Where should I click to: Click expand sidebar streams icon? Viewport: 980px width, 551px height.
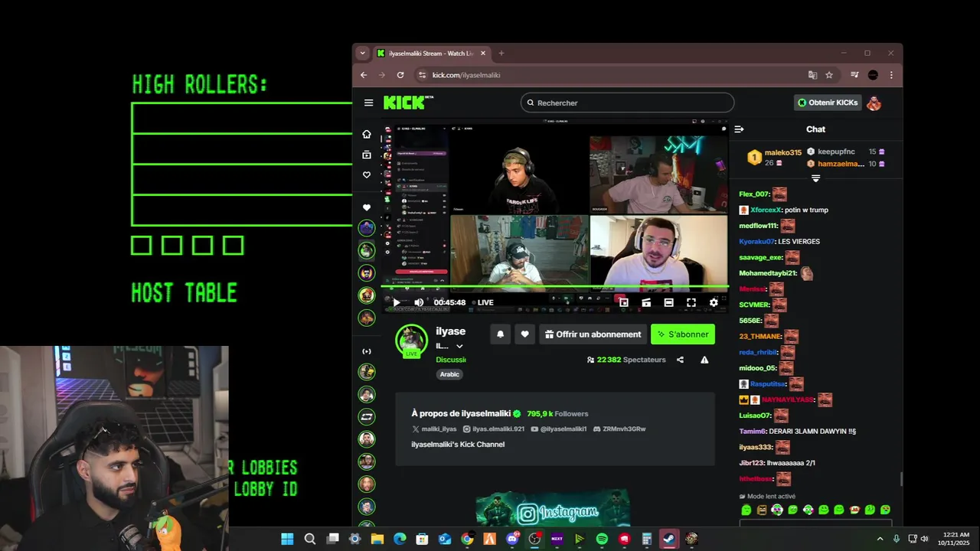pos(367,351)
